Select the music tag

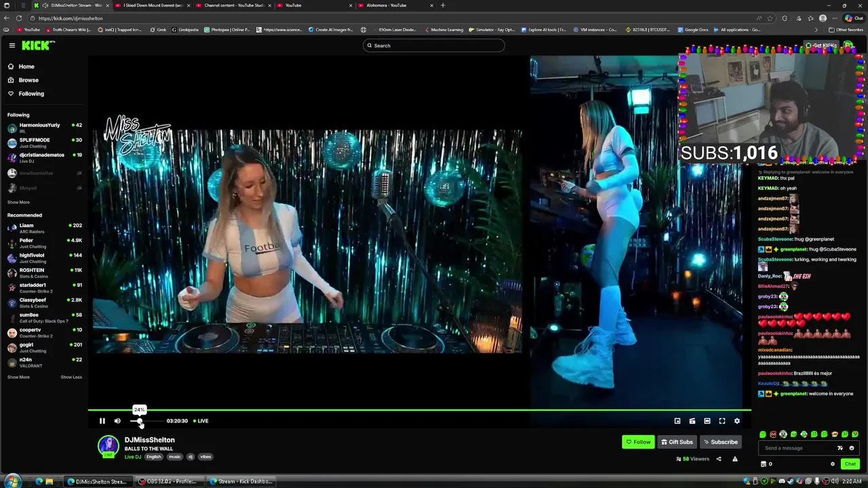point(175,457)
